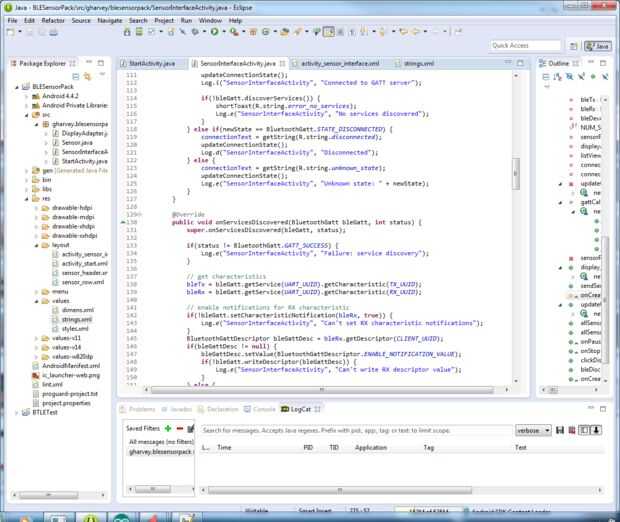Toggle Hide Static Members in Outline
620x522 pixels.
tap(581, 77)
